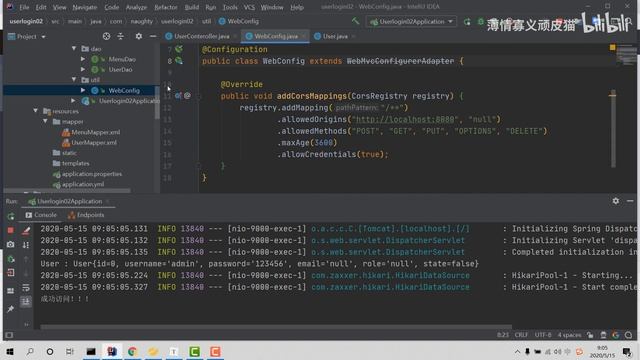The image size is (640, 360).
Task: Click the WebConfig breadcrumb in the navigation bar
Action: [x=239, y=21]
